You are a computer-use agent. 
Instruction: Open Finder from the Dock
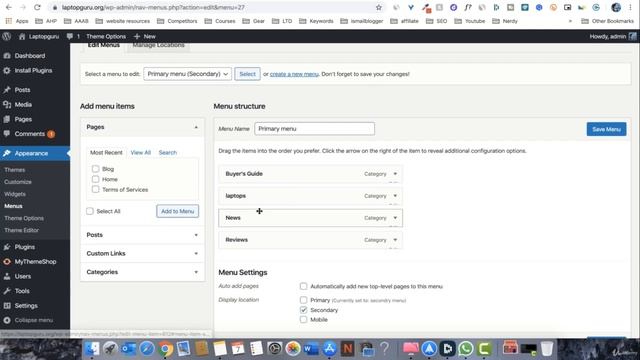click(92, 349)
